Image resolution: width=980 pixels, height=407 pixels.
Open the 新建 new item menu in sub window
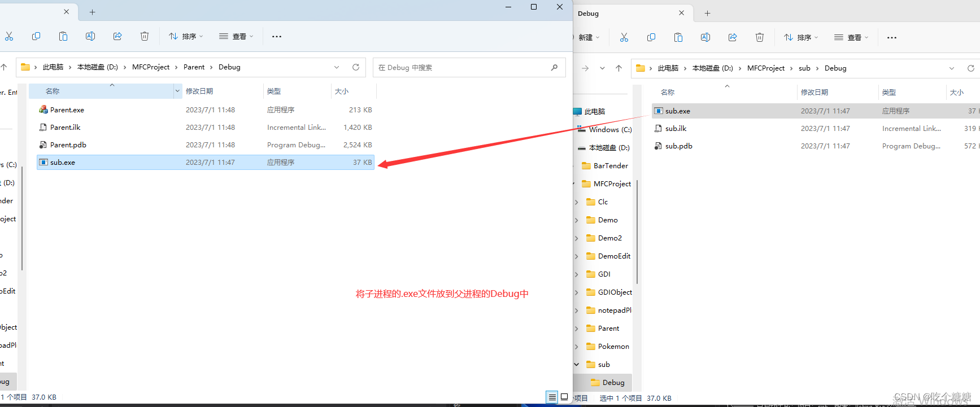click(587, 37)
